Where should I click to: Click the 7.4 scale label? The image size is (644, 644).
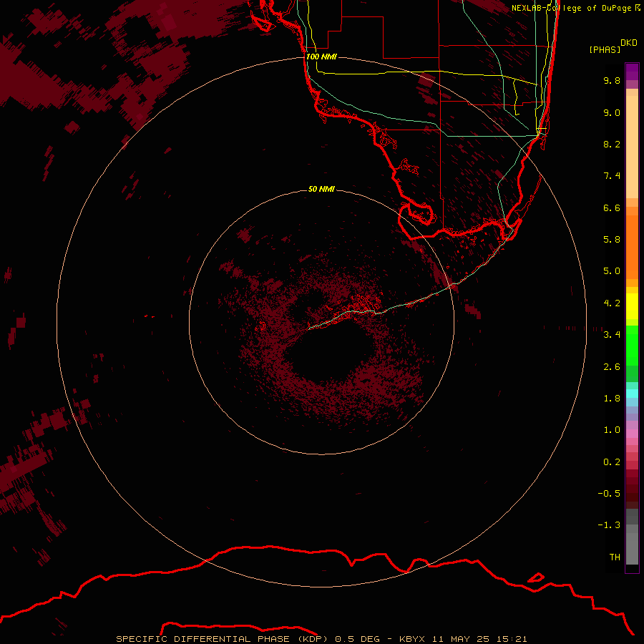(x=612, y=176)
